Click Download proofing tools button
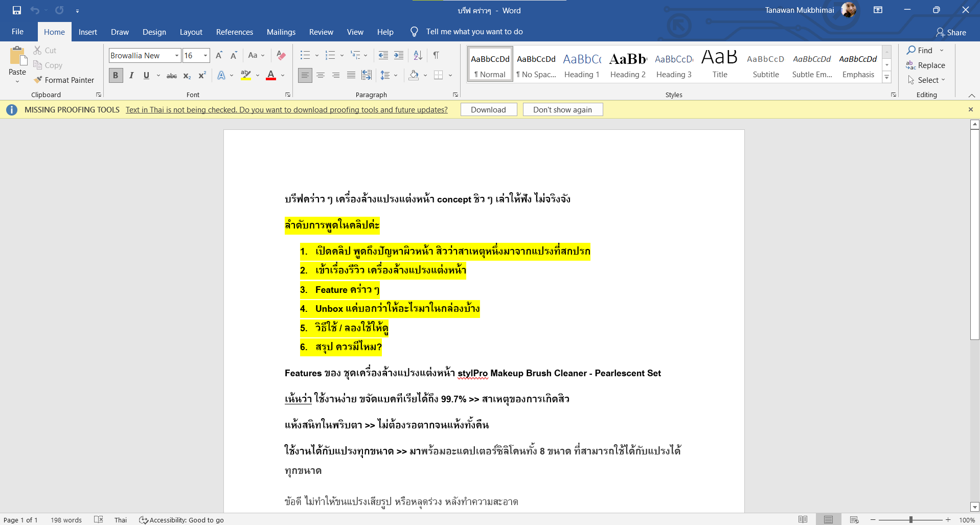Image resolution: width=980 pixels, height=525 pixels. tap(489, 110)
